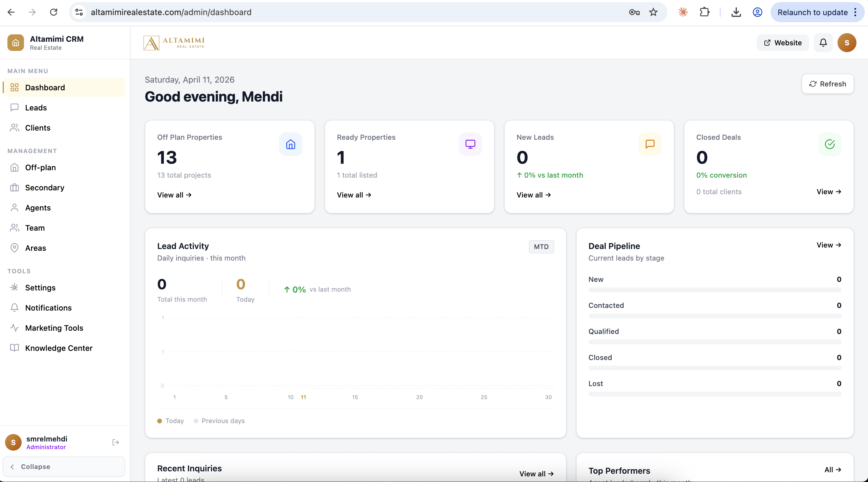The height and width of the screenshot is (482, 868).
Task: Collapse the sidebar menu
Action: 64,467
